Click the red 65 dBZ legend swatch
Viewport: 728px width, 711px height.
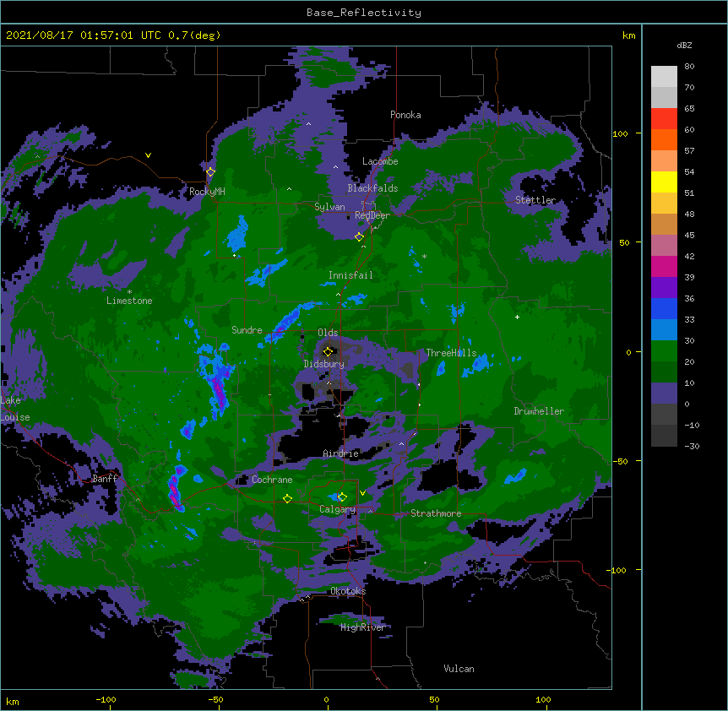664,119
